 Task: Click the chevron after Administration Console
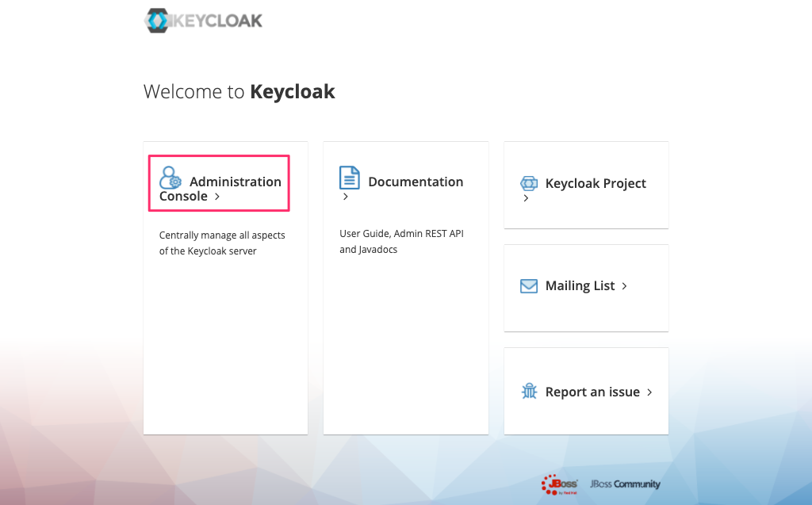(217, 197)
